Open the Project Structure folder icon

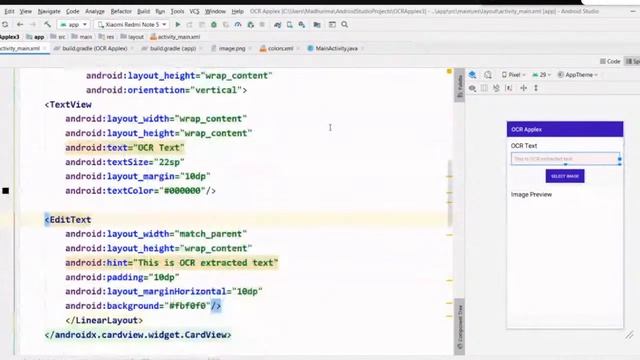317,24
